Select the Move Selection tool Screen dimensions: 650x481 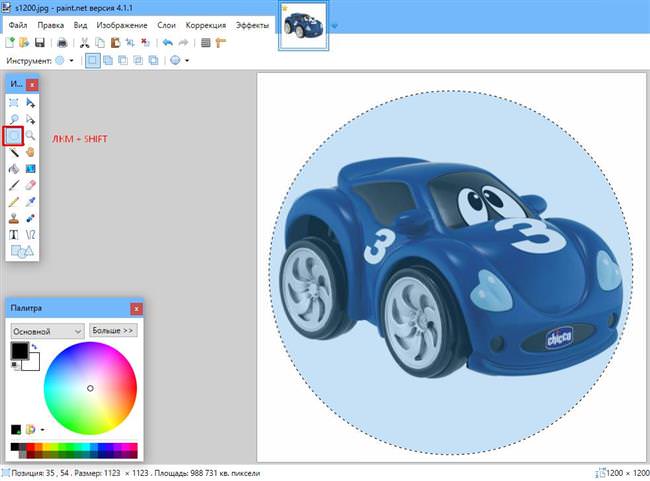tap(30, 119)
